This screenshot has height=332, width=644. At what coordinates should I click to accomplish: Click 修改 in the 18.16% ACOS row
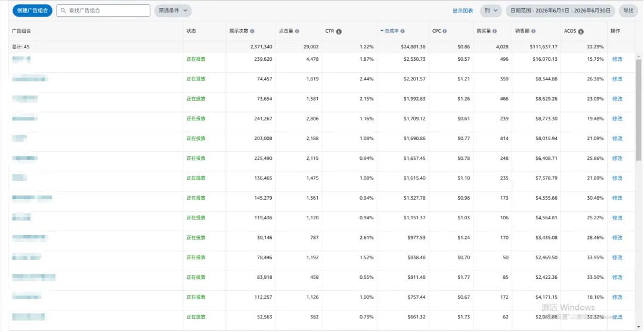pyautogui.click(x=617, y=297)
